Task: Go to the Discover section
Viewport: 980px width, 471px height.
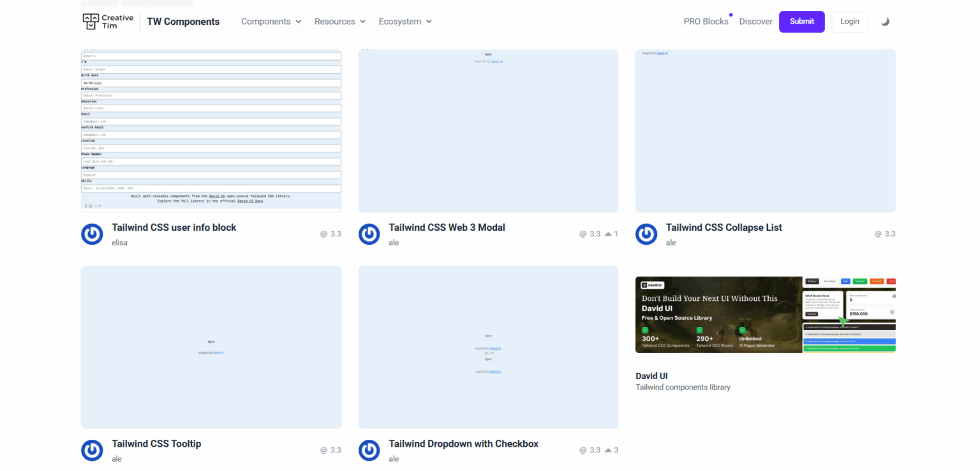Action: tap(755, 21)
